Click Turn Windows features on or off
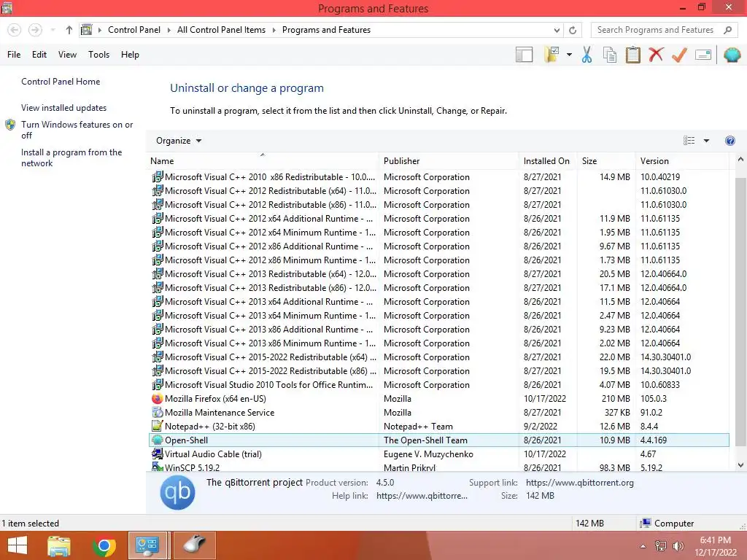This screenshot has width=747, height=560. pos(77,130)
